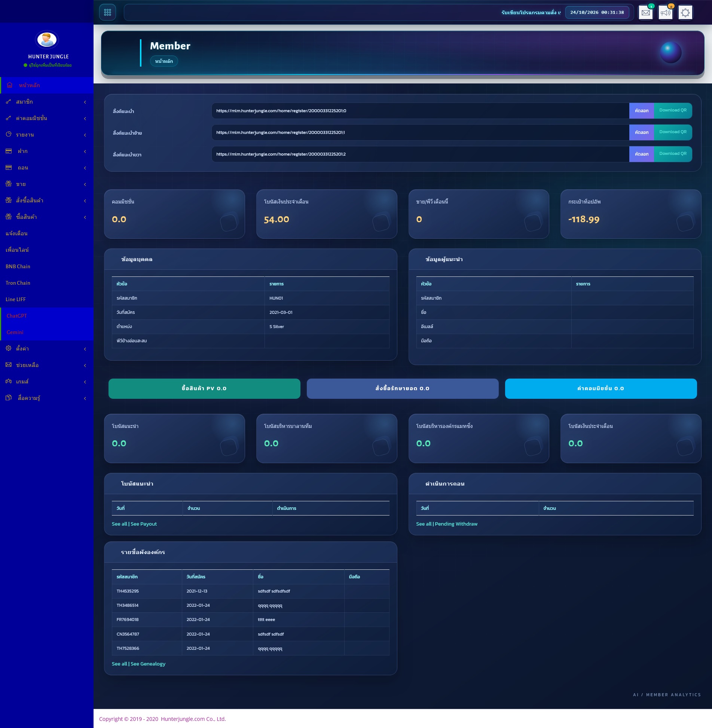Expand the ซื้อสินค้า menu chevron
The image size is (712, 728).
coord(85,217)
